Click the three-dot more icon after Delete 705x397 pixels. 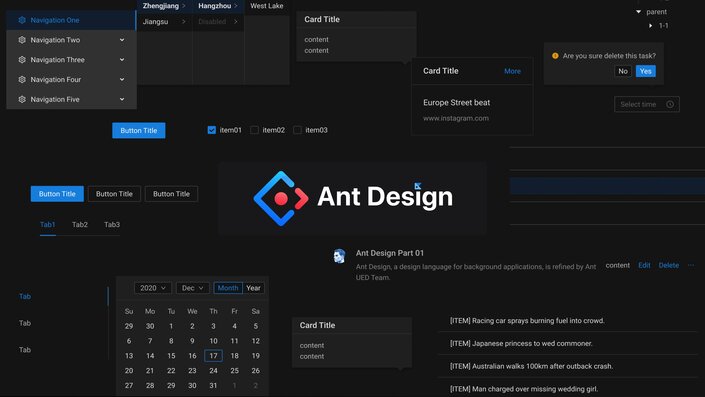point(691,265)
